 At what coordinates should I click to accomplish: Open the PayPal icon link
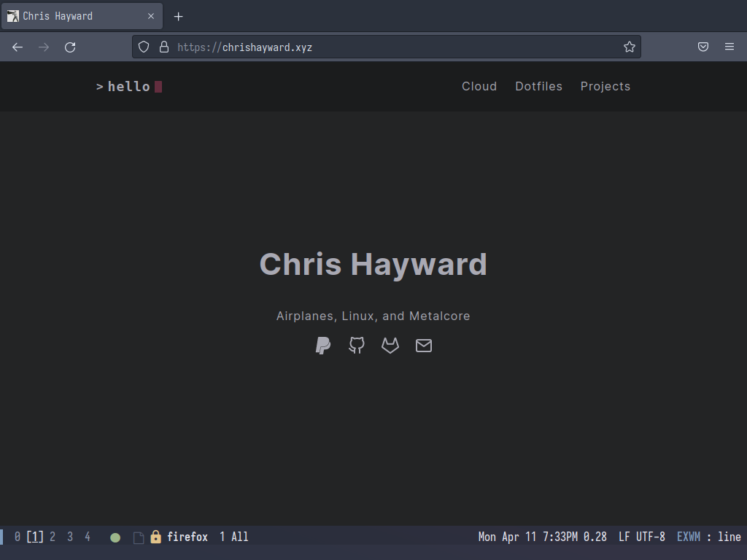point(323,345)
